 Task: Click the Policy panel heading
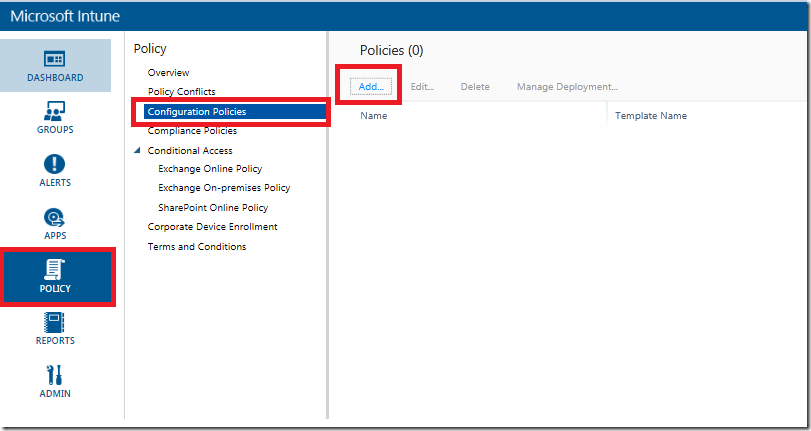(x=150, y=49)
